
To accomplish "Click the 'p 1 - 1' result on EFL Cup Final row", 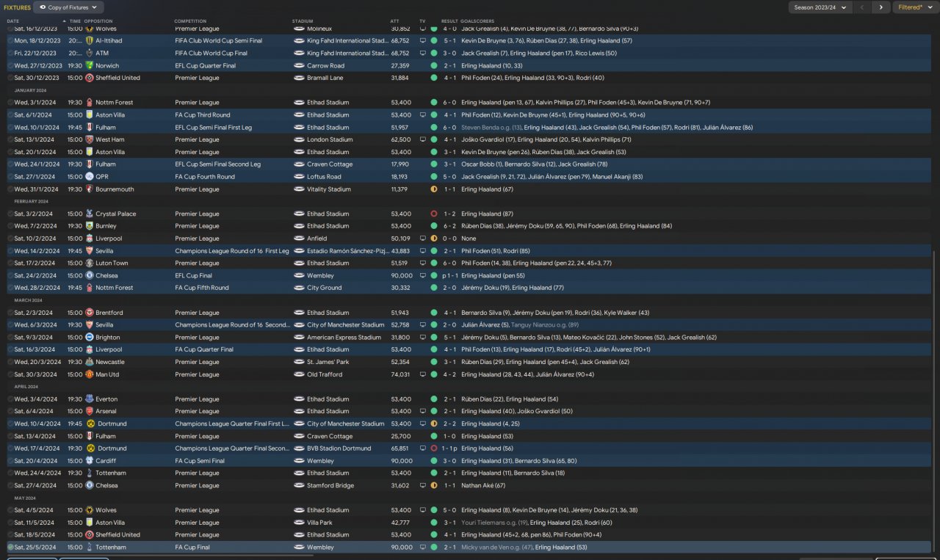I will tap(449, 275).
